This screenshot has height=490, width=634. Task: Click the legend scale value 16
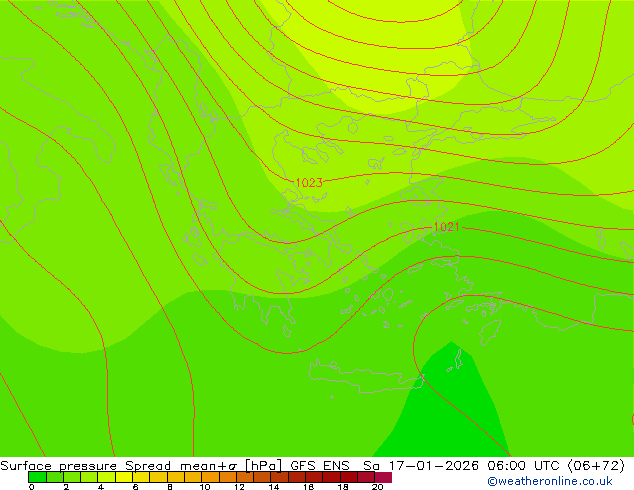pyautogui.click(x=309, y=487)
